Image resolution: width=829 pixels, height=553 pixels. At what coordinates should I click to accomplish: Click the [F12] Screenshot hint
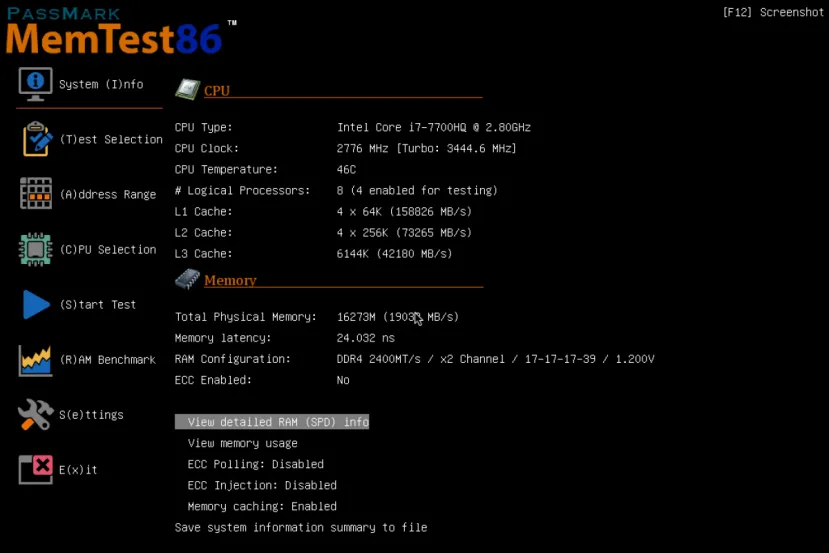(773, 12)
